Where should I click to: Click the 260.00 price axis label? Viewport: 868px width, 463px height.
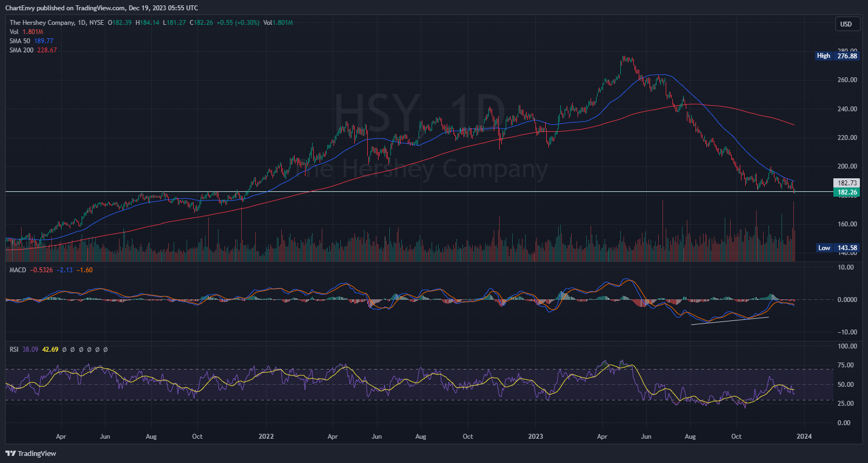coord(847,80)
